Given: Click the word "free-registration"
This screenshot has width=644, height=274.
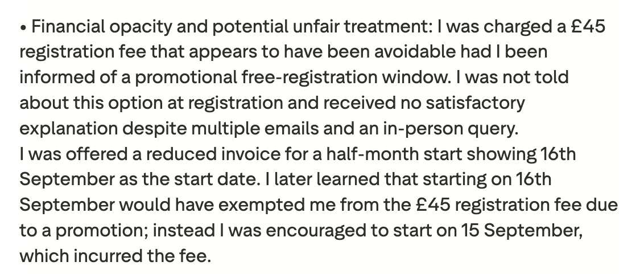Looking at the screenshot, I should [x=308, y=77].
